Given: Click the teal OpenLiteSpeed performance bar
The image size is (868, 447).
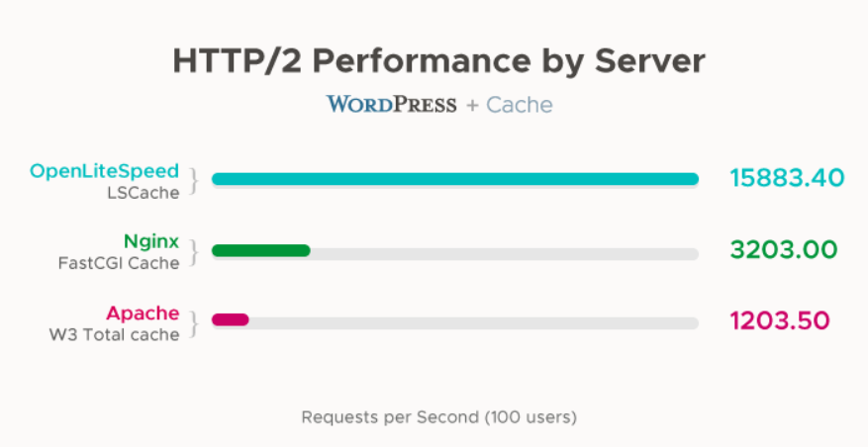Looking at the screenshot, I should pos(455,180).
